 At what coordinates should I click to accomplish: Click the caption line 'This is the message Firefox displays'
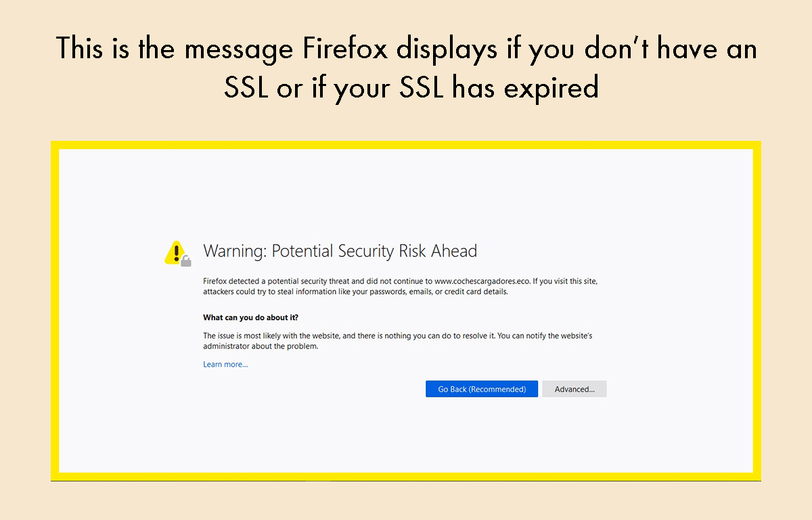pos(406,48)
